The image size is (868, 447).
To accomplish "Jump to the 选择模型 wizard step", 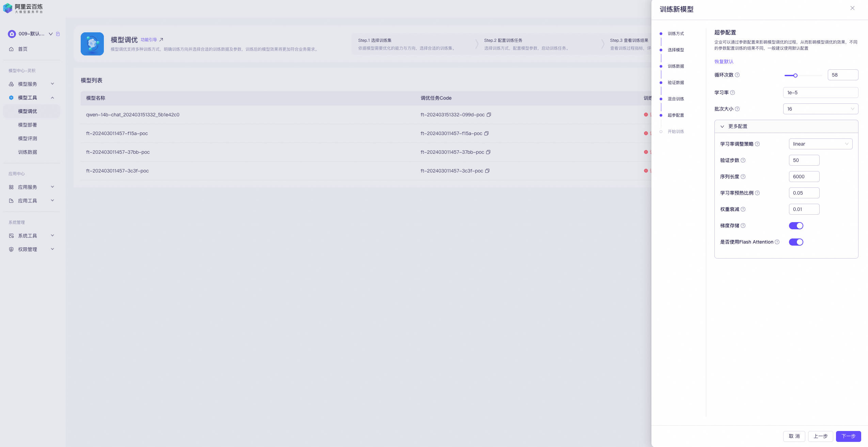I will pyautogui.click(x=676, y=50).
